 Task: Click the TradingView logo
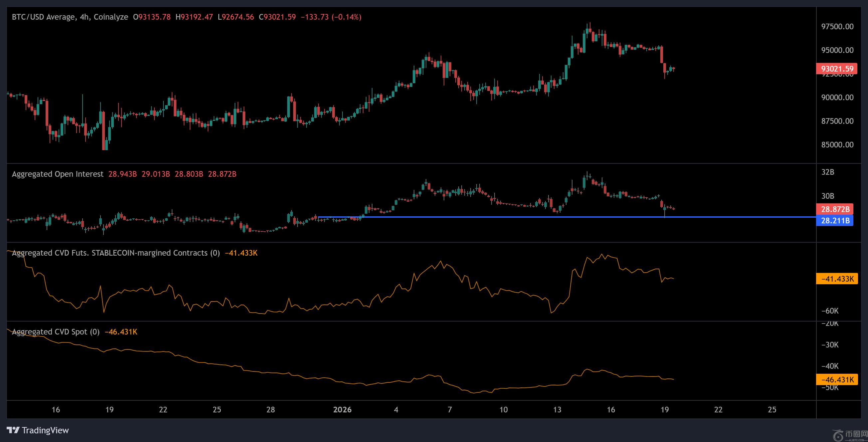tap(38, 430)
